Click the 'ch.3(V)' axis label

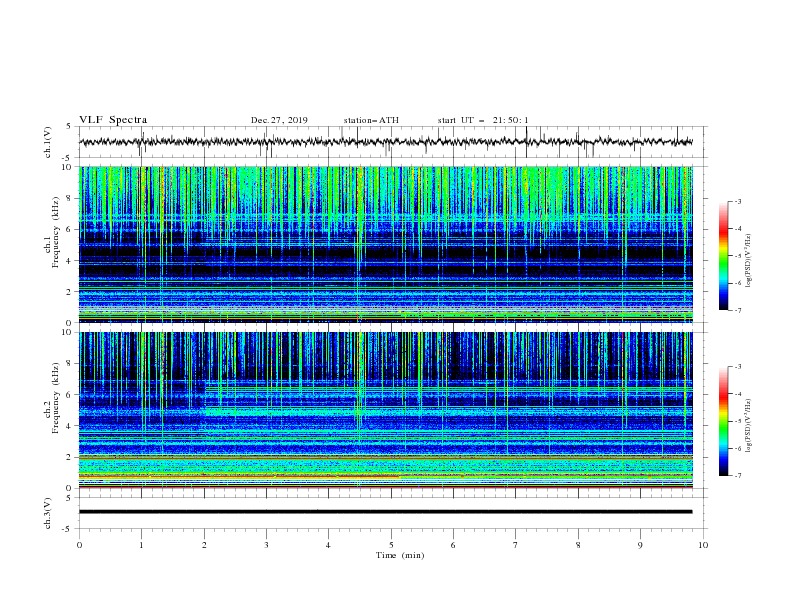pos(48,513)
